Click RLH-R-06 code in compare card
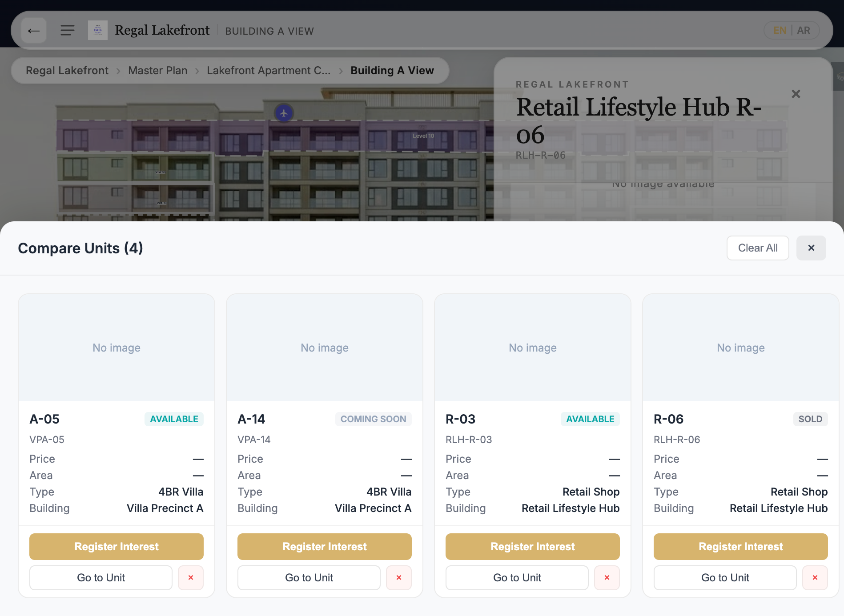This screenshot has height=616, width=844. pos(677,440)
